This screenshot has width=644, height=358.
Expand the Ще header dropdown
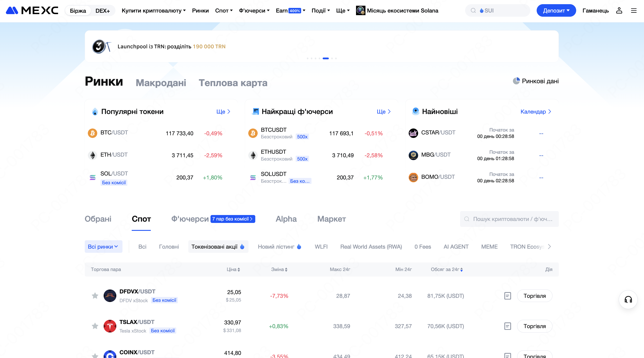[x=343, y=11]
